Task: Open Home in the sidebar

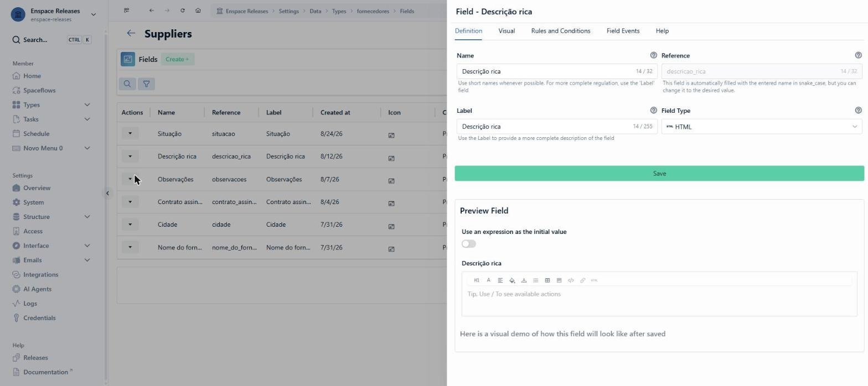Action: (32, 76)
